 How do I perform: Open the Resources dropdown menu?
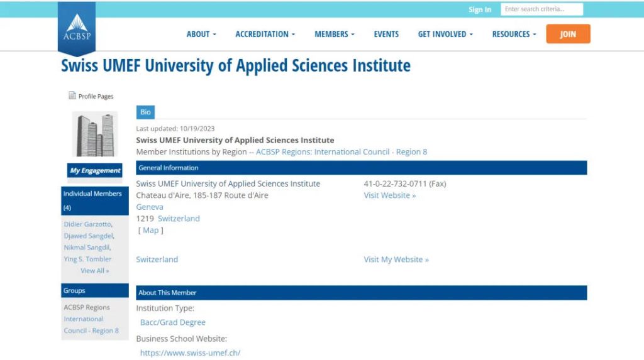click(514, 35)
